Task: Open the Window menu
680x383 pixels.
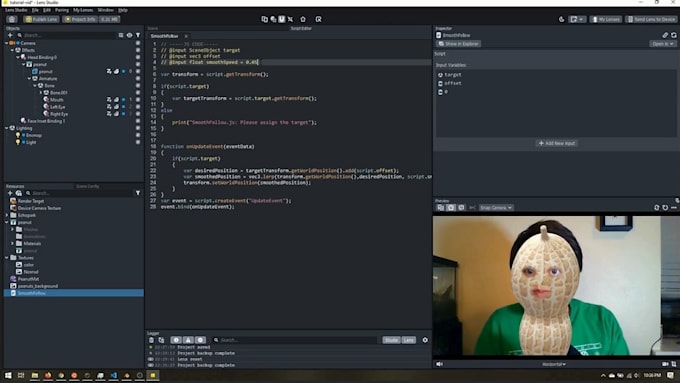Action: pyautogui.click(x=105, y=10)
